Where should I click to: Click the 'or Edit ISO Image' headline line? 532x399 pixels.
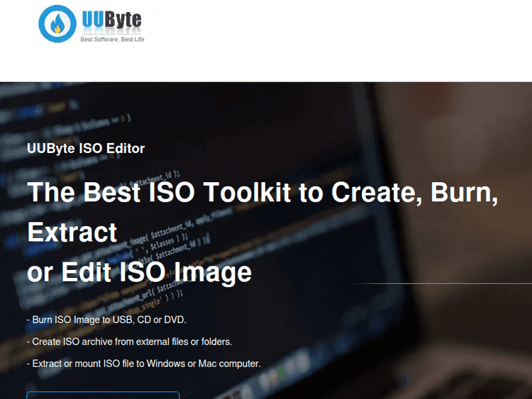pyautogui.click(x=139, y=272)
